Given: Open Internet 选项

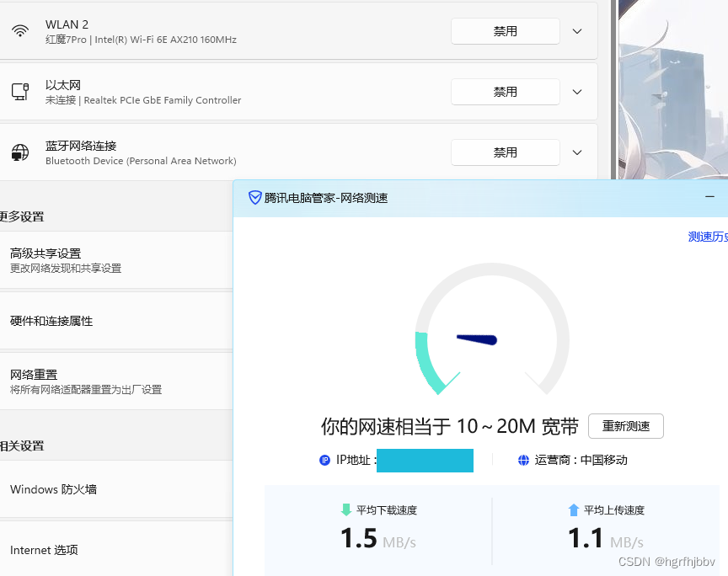Looking at the screenshot, I should tap(116, 550).
